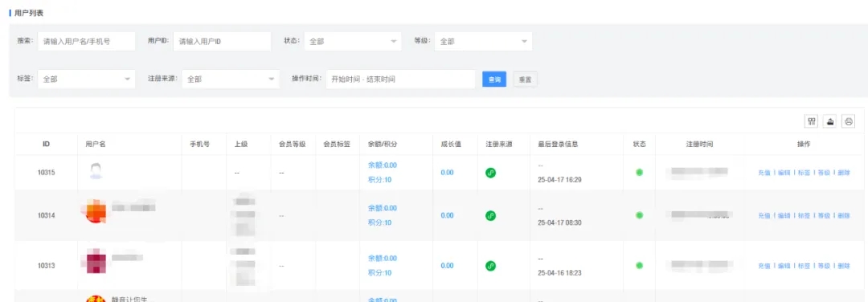Click the ID cell 10315
Viewport: 868px width, 302px height.
pyautogui.click(x=46, y=173)
